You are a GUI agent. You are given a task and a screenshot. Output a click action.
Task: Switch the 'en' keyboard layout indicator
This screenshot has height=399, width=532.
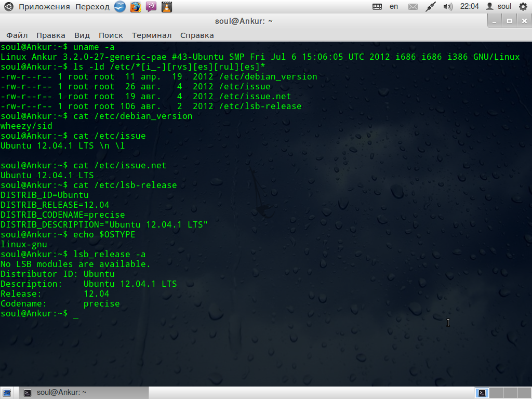point(394,6)
